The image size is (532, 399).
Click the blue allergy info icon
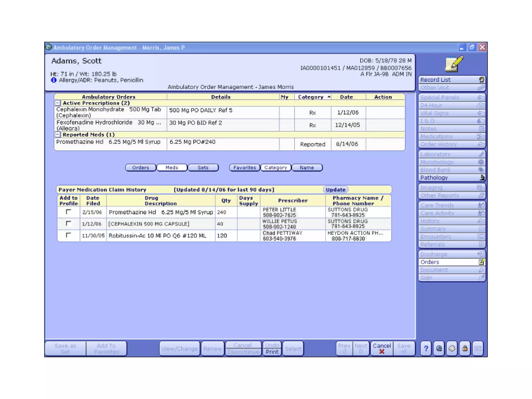pyautogui.click(x=54, y=80)
